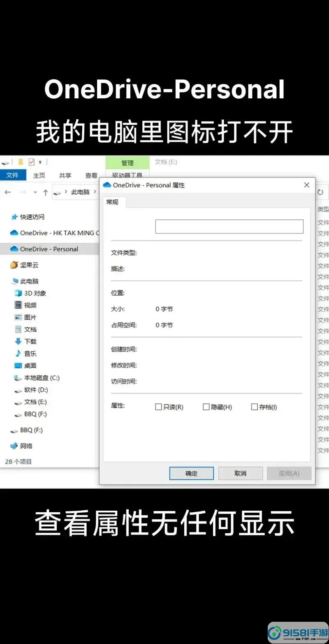
Task: Open 文档 (E:) drive in the sidebar
Action: click(x=31, y=402)
